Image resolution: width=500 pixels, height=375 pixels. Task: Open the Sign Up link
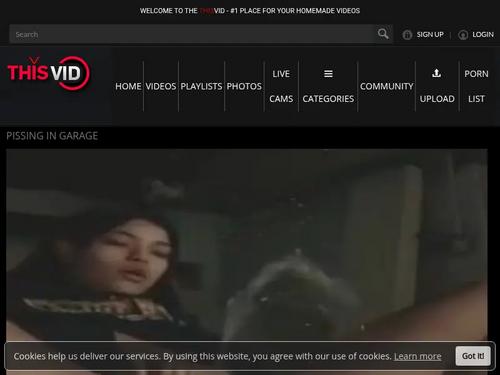(x=430, y=35)
